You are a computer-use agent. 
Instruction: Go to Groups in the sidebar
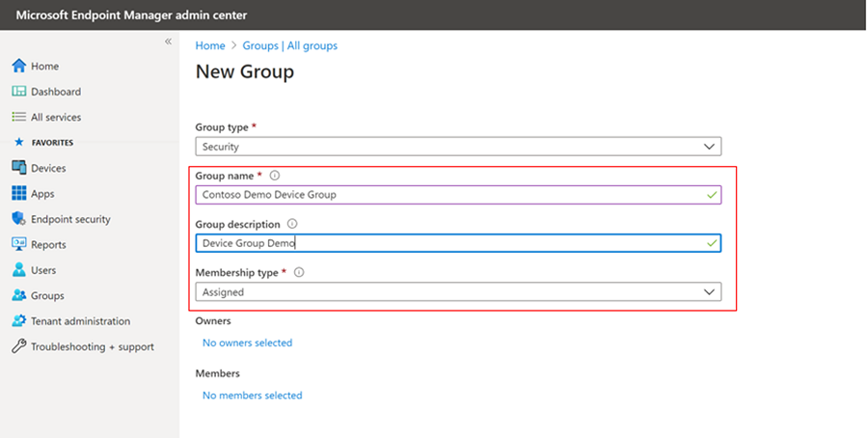tap(47, 295)
